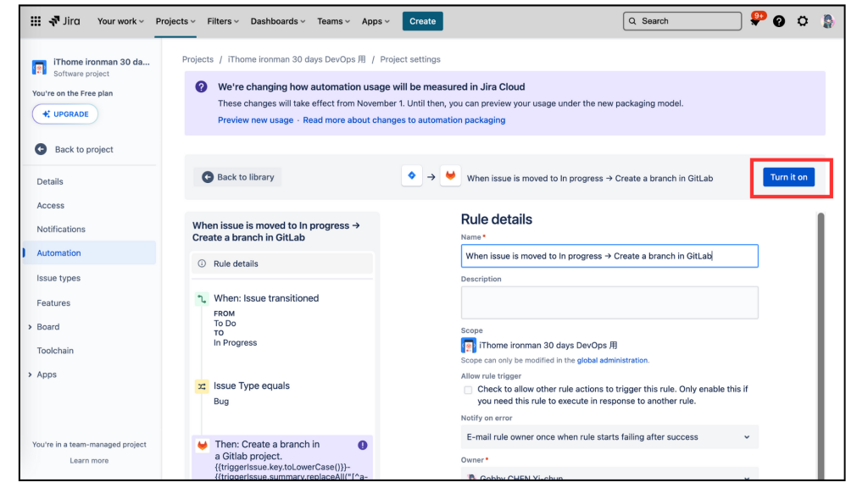Click the Jira logo
The height and width of the screenshot is (488, 868).
point(64,21)
